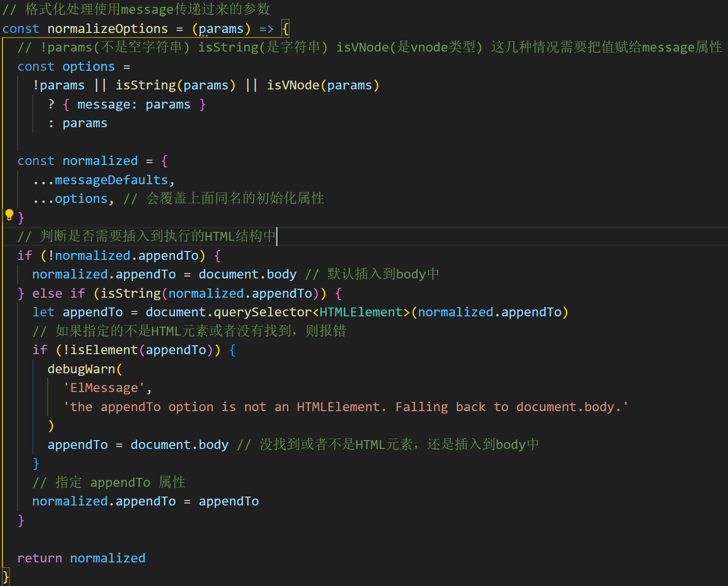Click the message: params object property

point(134,104)
